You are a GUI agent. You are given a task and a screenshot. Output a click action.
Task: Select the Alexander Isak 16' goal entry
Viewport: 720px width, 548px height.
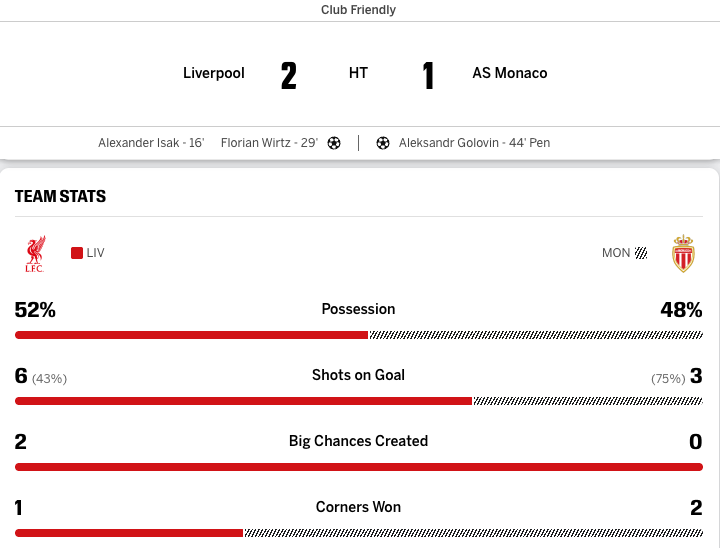(x=151, y=143)
